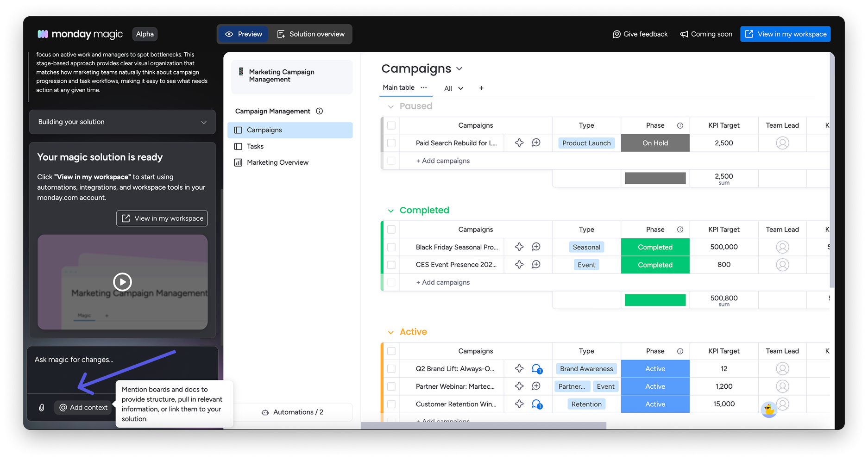Collapse the Paused group
Image resolution: width=868 pixels, height=460 pixels.
391,106
